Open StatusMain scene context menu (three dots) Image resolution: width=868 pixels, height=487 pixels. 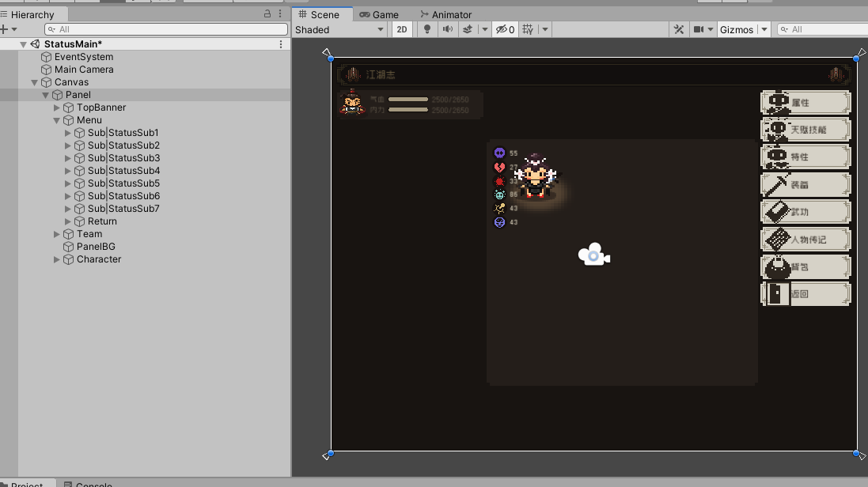pyautogui.click(x=281, y=44)
